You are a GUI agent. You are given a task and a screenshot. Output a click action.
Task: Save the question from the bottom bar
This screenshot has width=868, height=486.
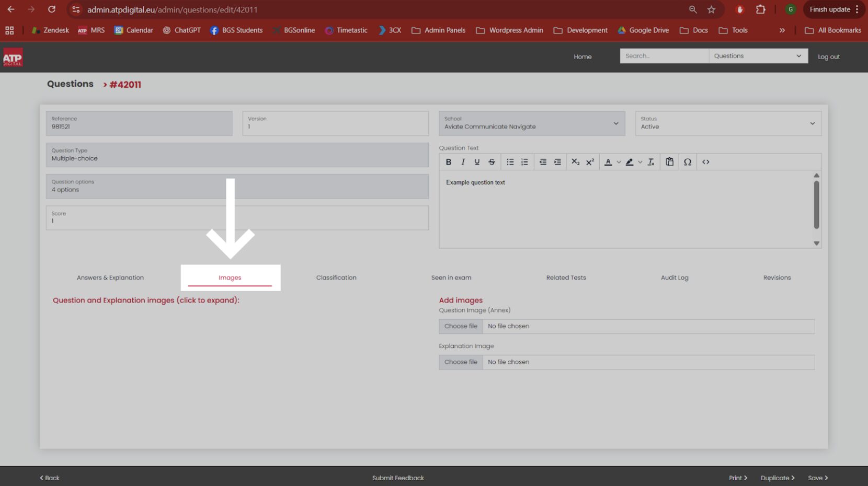click(818, 478)
